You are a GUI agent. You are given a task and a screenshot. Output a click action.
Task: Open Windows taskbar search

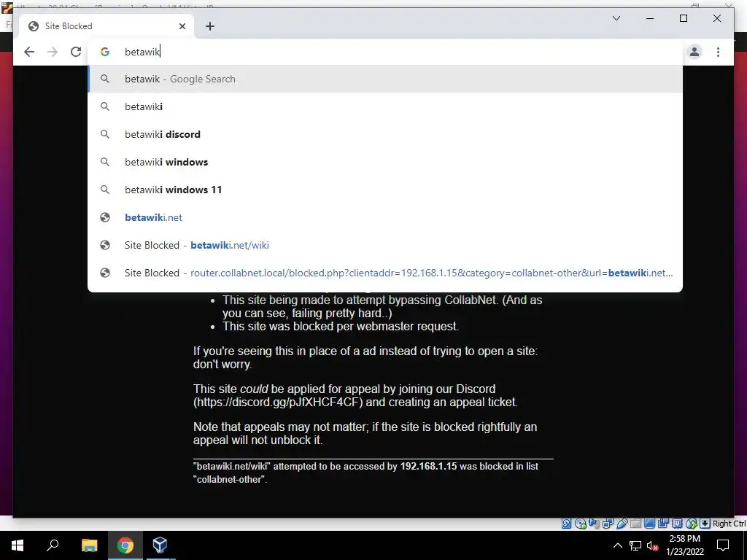coord(53,545)
